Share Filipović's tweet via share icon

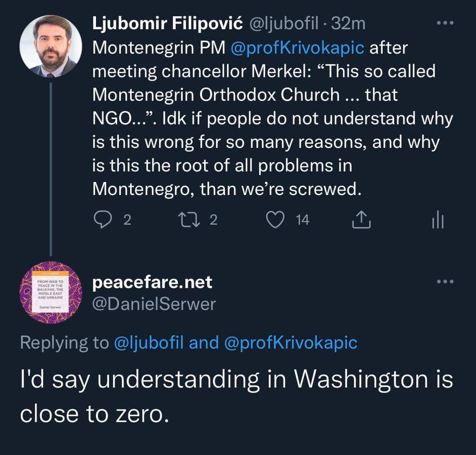coord(361,219)
